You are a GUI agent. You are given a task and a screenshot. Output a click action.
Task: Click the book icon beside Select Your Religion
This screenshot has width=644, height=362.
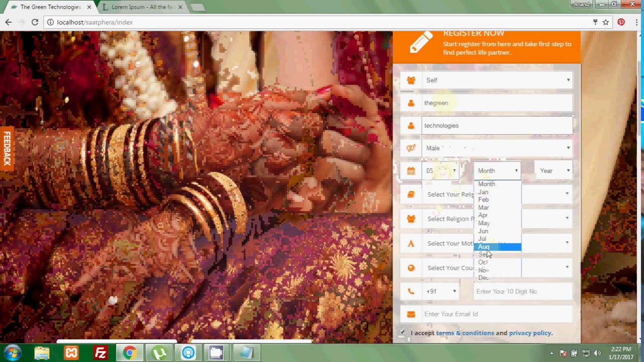pyautogui.click(x=411, y=194)
